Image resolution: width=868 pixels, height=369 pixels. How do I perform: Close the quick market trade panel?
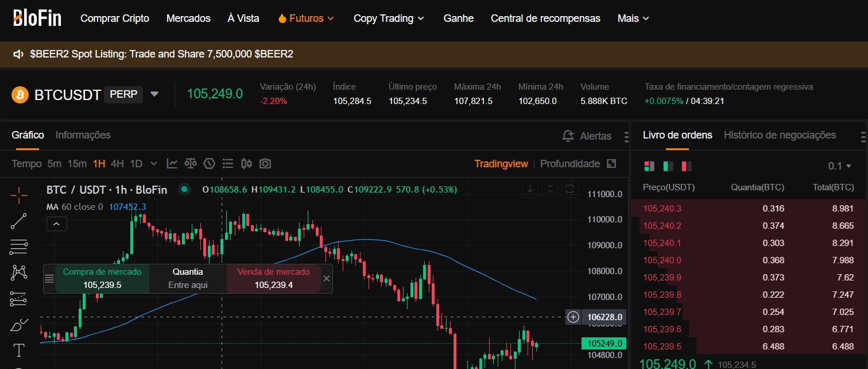[x=327, y=278]
